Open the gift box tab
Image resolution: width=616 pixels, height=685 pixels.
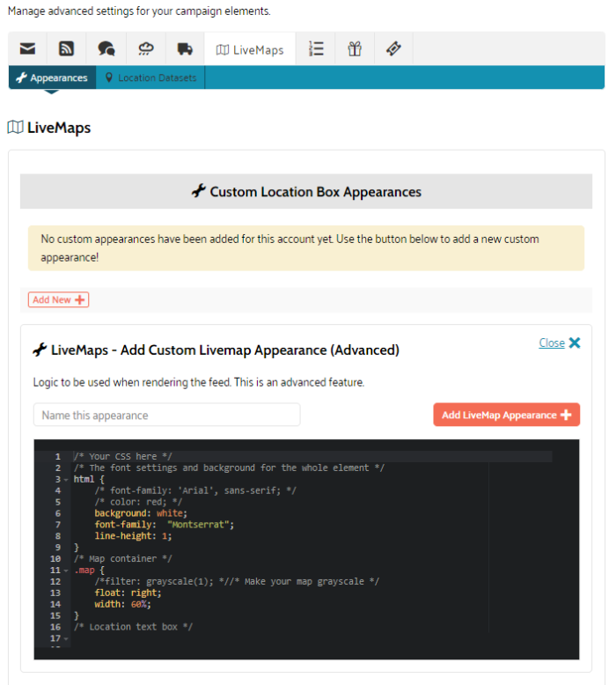pos(355,49)
